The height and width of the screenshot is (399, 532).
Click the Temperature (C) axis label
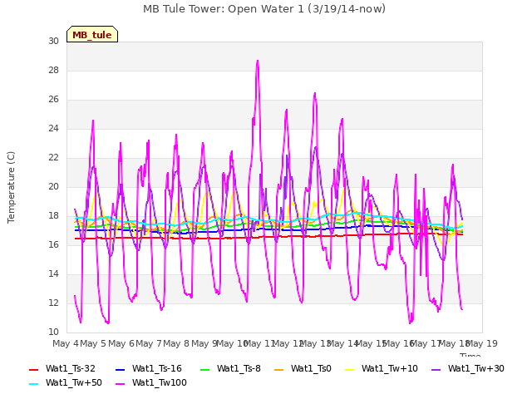pos(11,187)
